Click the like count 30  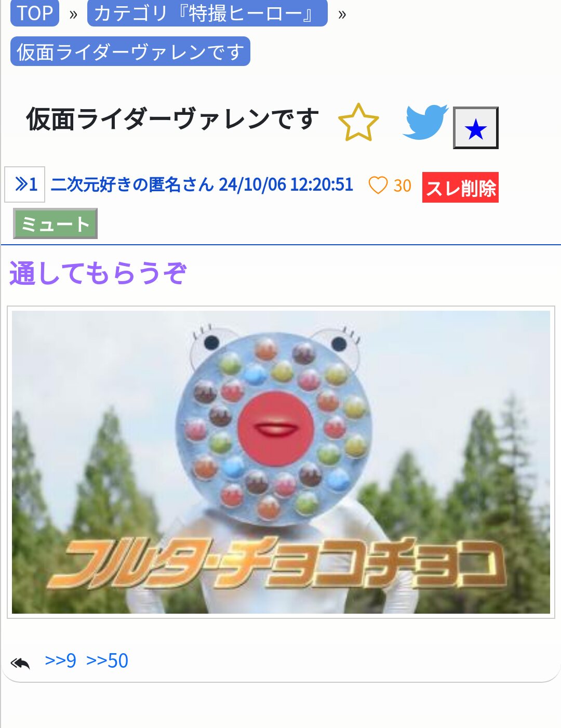click(403, 186)
